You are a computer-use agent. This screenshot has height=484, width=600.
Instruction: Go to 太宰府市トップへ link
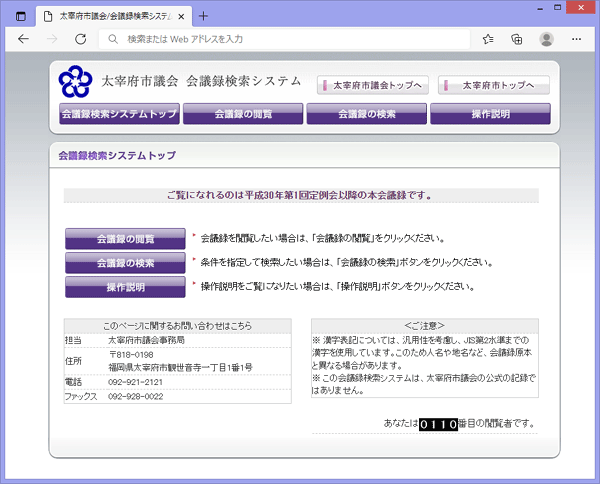click(x=494, y=85)
